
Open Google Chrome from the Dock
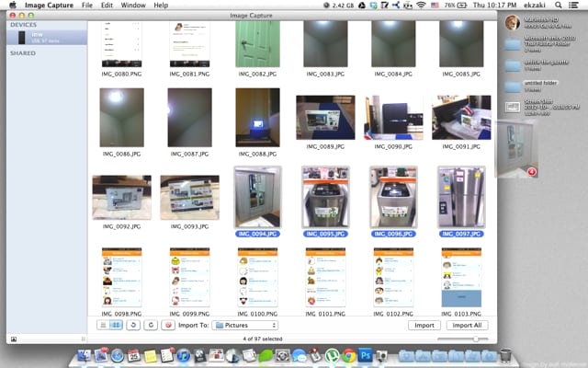click(348, 355)
